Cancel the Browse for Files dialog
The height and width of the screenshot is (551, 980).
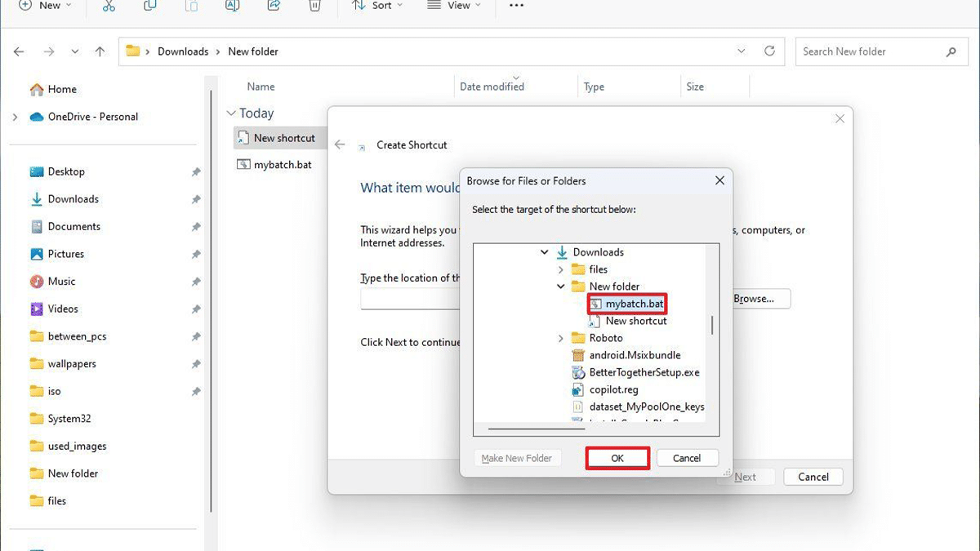tap(687, 458)
